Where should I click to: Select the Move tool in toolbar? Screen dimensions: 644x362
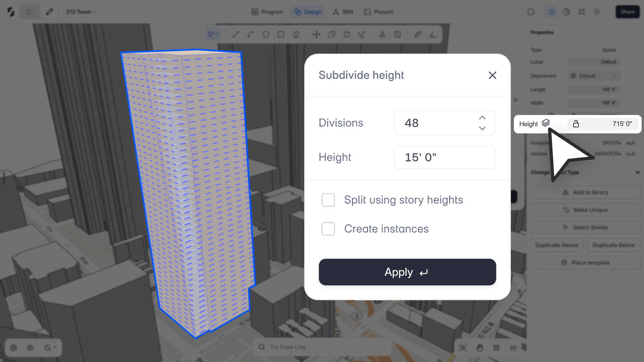[316, 34]
